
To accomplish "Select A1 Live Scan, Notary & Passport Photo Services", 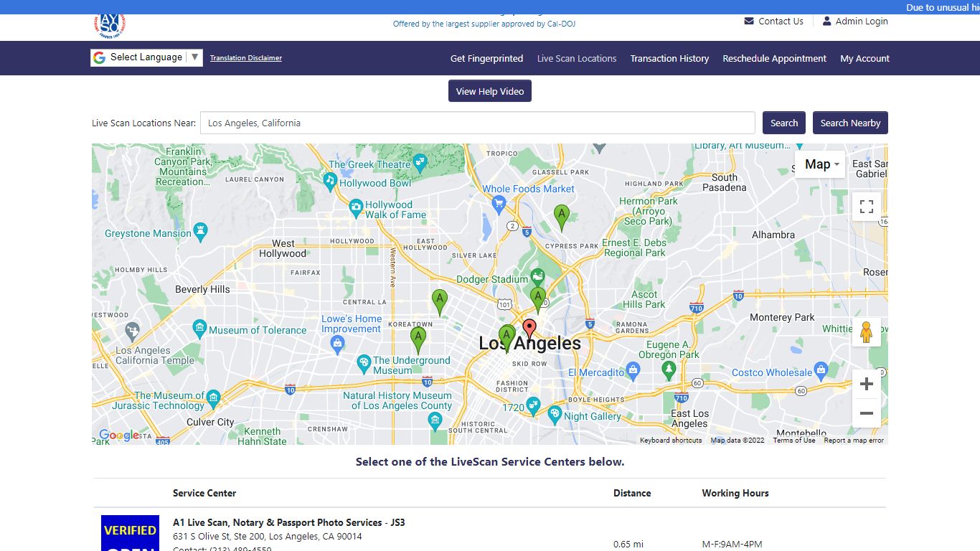I will click(x=288, y=522).
